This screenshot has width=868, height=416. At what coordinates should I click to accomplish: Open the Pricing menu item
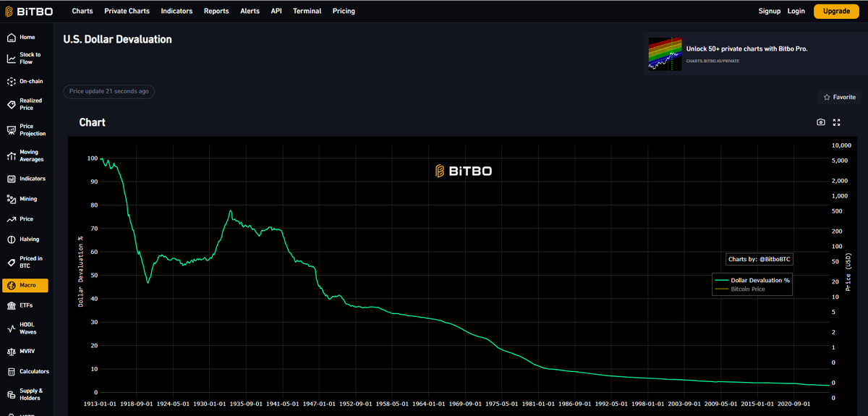click(344, 11)
